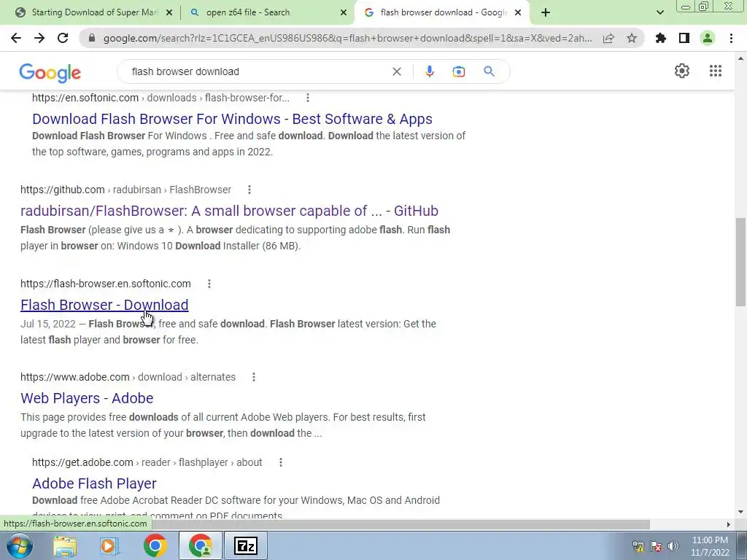The width and height of the screenshot is (747, 560).
Task: Open the tab search dropdown arrow
Action: (659, 12)
